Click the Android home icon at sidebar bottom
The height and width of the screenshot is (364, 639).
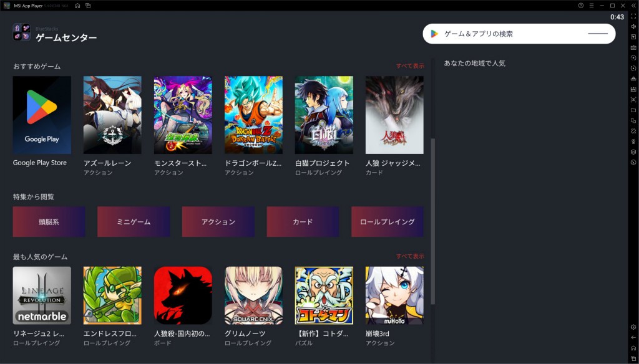point(633,348)
